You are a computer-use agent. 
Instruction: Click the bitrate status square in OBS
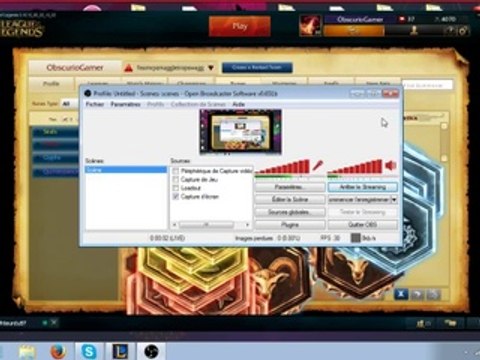(x=356, y=238)
